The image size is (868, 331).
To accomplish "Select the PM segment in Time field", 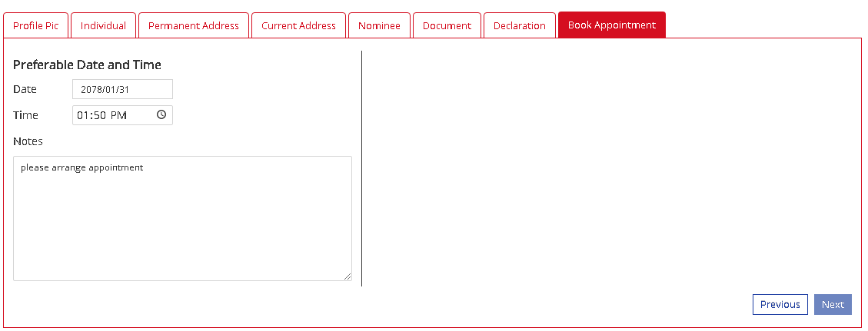I will [x=118, y=115].
